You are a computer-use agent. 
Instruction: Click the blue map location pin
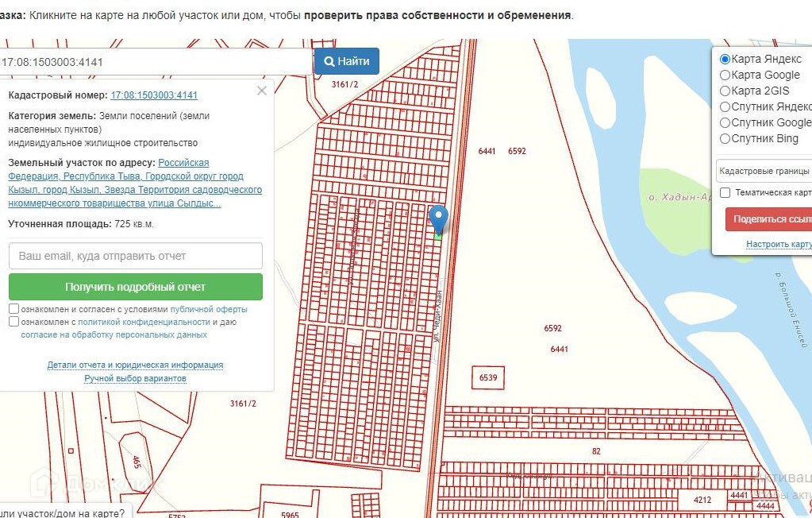click(x=438, y=218)
